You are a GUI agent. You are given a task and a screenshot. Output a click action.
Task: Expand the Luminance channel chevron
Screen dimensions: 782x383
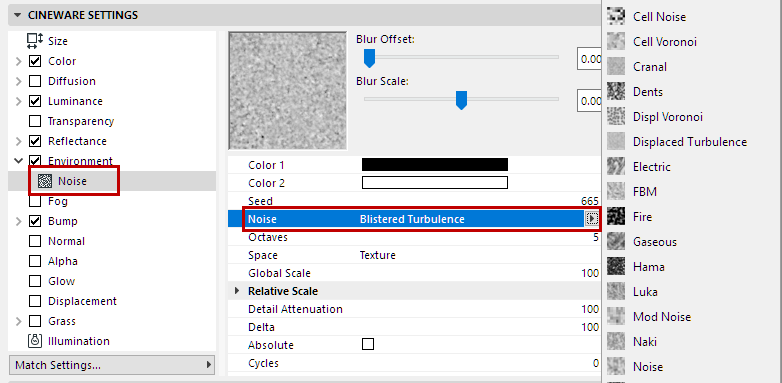tap(18, 101)
